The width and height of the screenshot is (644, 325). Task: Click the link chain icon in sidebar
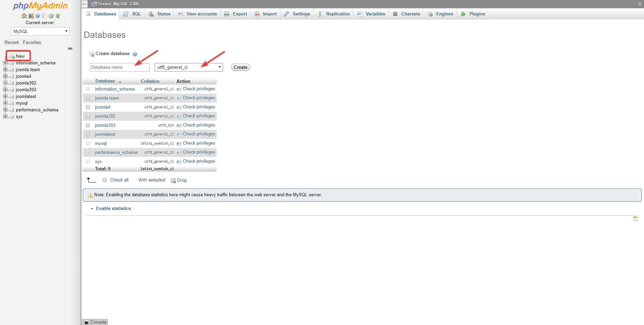(70, 49)
